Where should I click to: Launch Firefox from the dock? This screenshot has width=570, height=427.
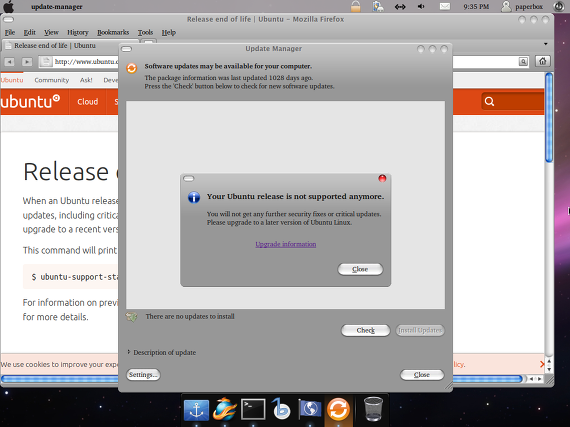pos(225,410)
